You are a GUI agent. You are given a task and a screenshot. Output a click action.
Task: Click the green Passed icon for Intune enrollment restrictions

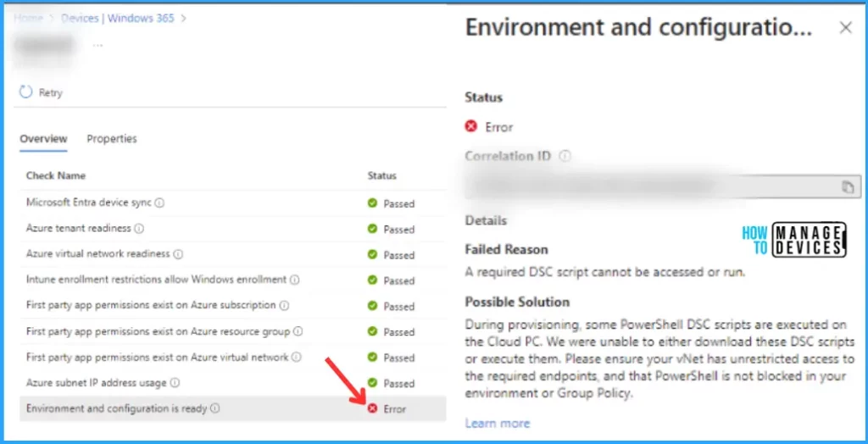click(x=373, y=280)
